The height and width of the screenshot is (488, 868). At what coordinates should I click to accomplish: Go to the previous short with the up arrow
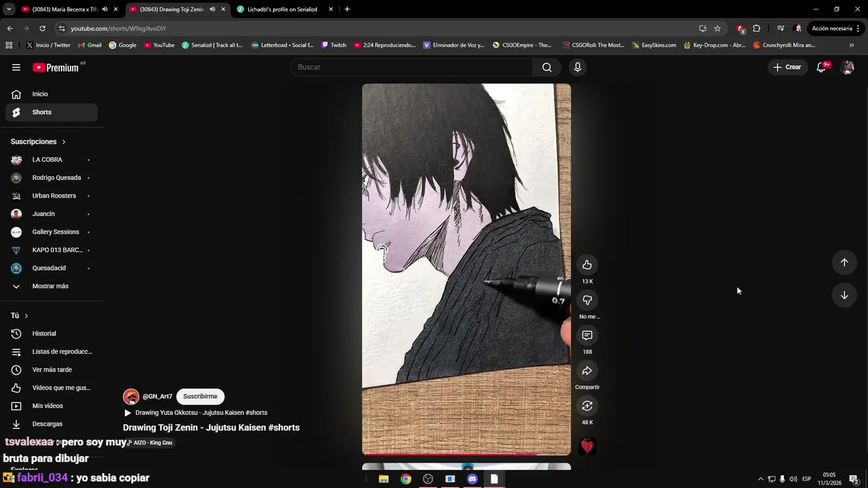(x=844, y=262)
